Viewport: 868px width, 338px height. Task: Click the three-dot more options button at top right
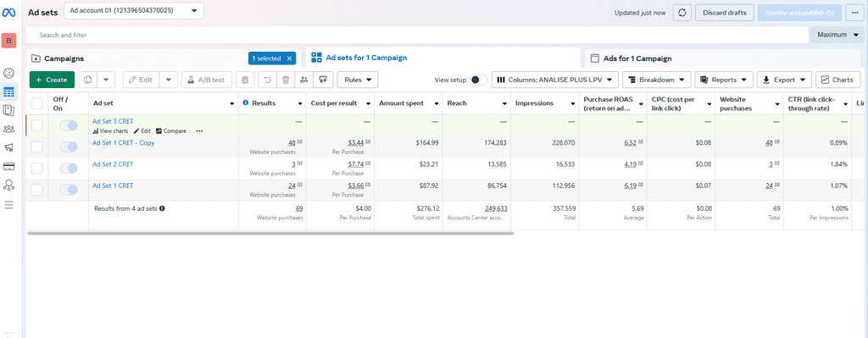pyautogui.click(x=855, y=13)
